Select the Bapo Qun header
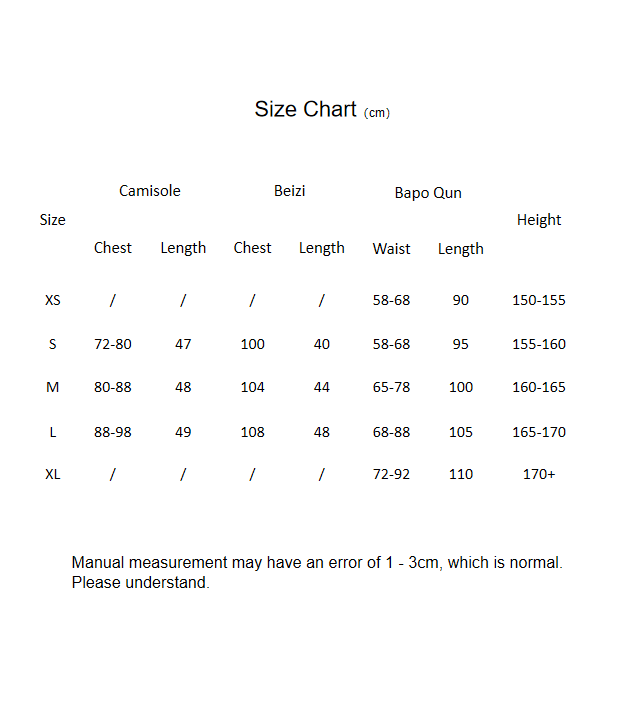619x724 pixels. coord(428,193)
